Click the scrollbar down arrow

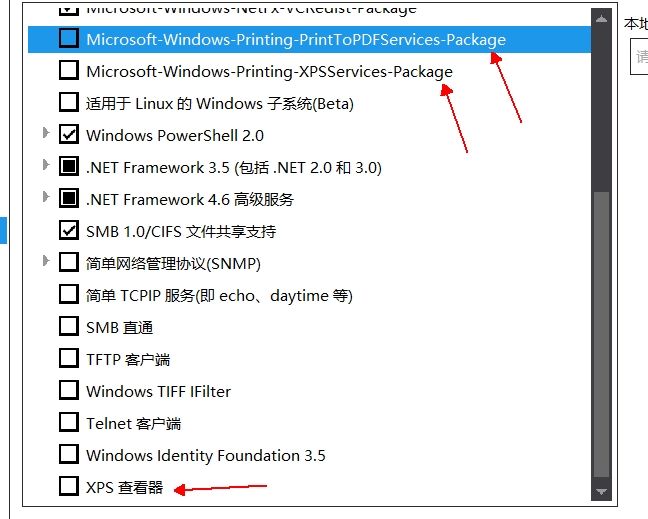[x=601, y=491]
